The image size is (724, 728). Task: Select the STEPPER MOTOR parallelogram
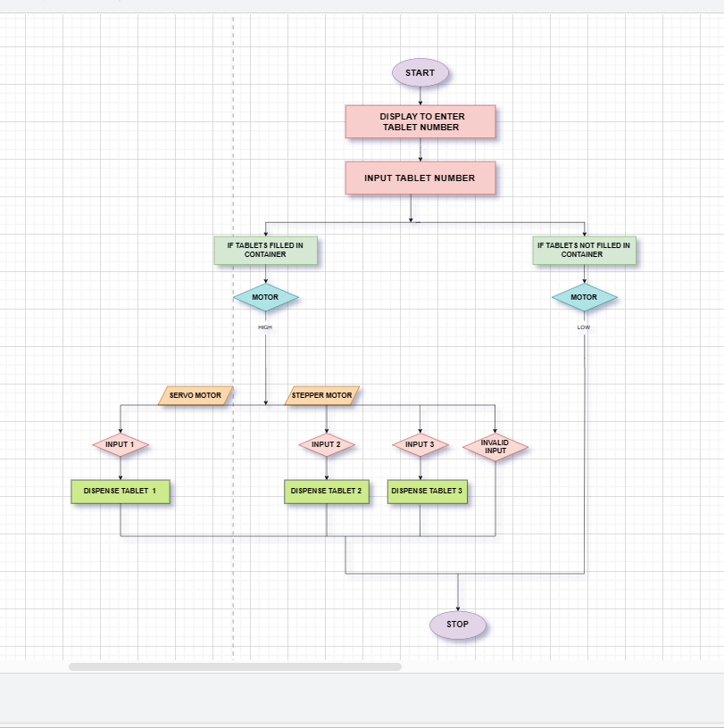tap(322, 393)
